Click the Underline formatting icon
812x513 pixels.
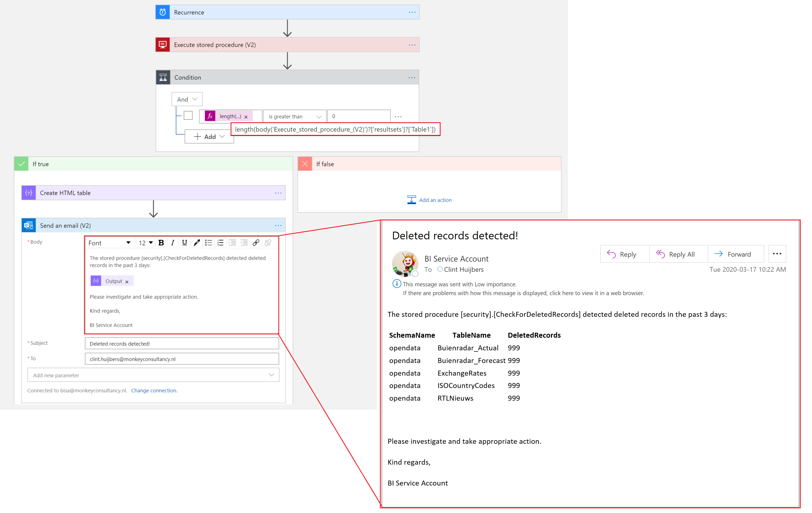tap(184, 243)
